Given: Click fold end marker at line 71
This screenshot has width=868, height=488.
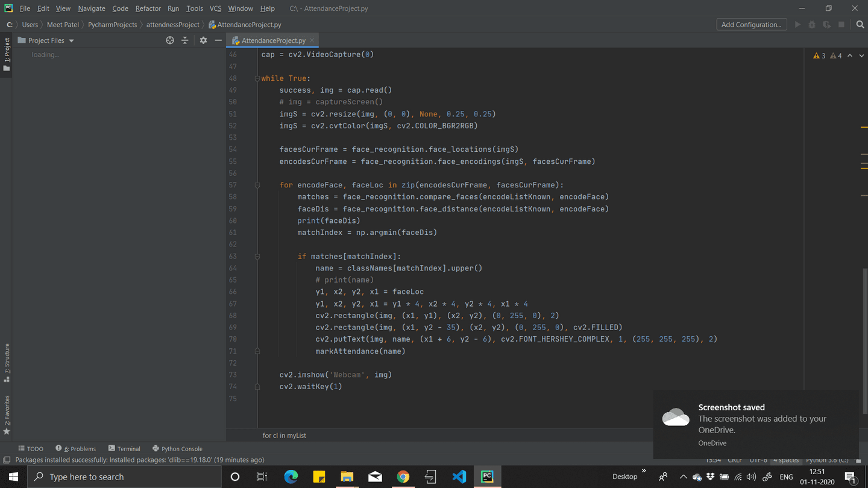Looking at the screenshot, I should (x=257, y=351).
